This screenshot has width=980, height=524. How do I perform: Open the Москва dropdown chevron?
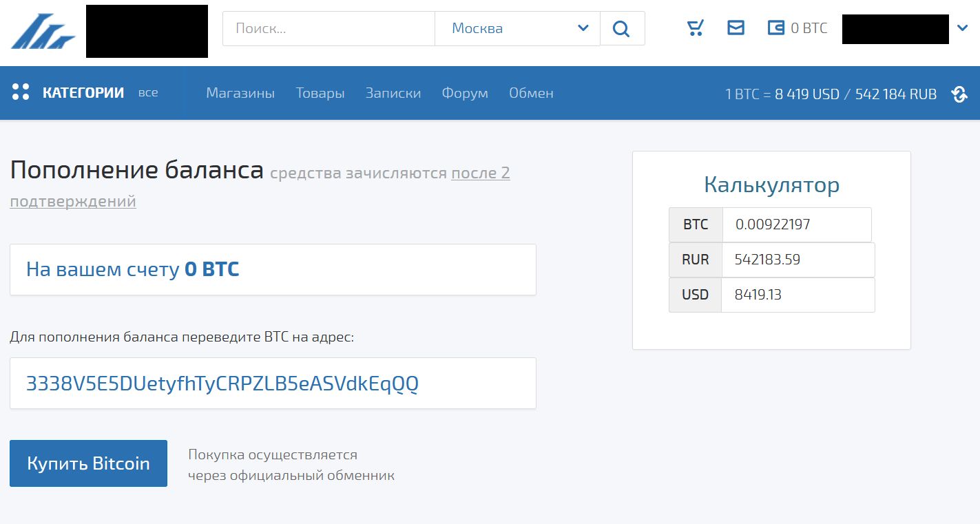[x=584, y=29]
